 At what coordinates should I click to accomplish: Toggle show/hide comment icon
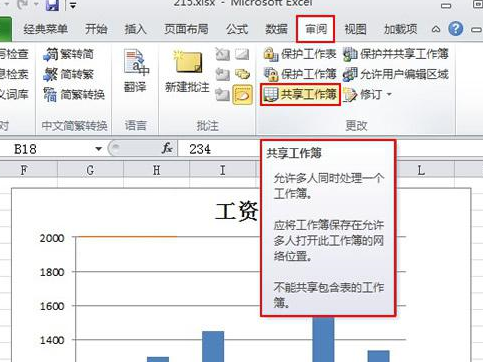[242, 54]
